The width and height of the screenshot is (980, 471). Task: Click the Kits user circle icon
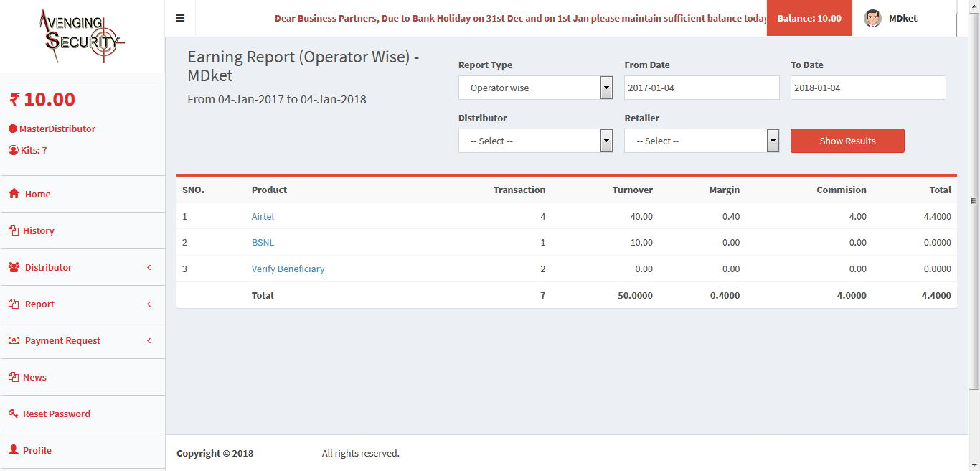(13, 150)
